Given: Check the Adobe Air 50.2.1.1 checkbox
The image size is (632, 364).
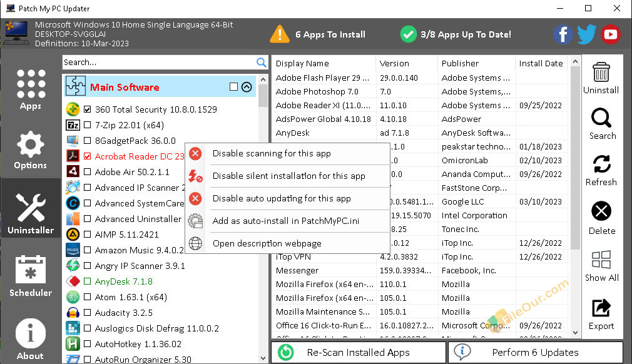Looking at the screenshot, I should coord(87,172).
